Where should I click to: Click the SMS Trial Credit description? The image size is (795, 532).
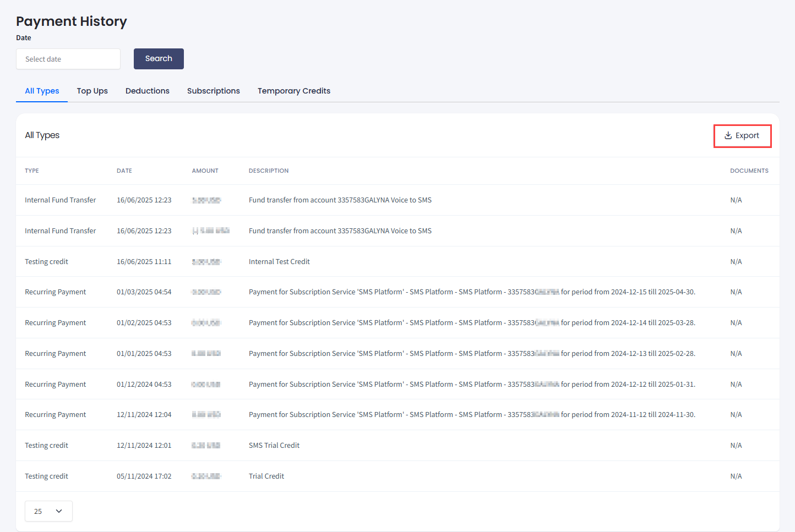point(274,445)
